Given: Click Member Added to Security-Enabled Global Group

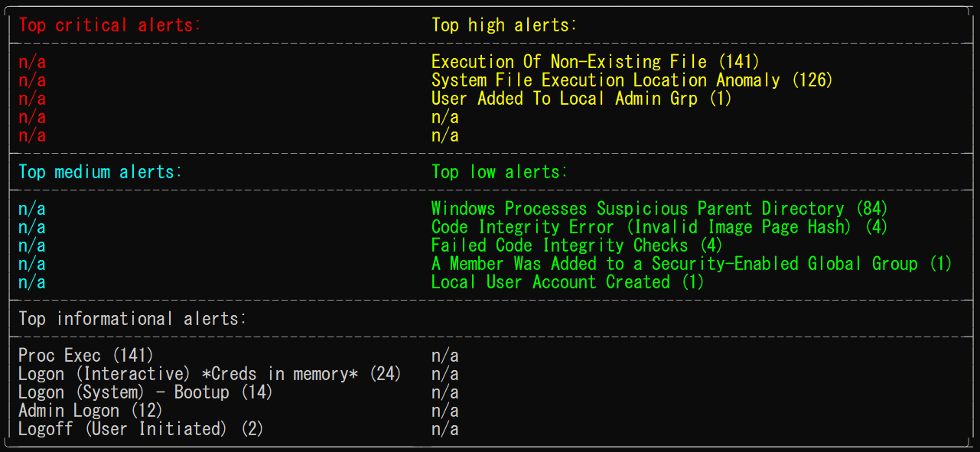Looking at the screenshot, I should [x=691, y=264].
